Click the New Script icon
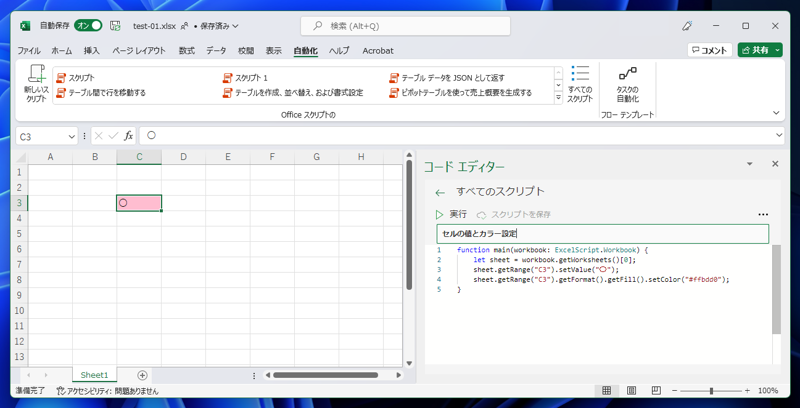This screenshot has height=408, width=800. coord(37,74)
